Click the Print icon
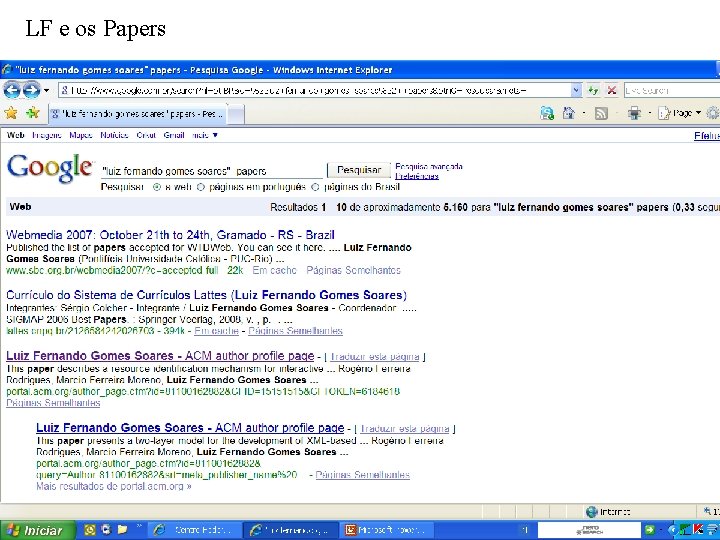Image resolution: width=720 pixels, height=540 pixels. [635, 113]
